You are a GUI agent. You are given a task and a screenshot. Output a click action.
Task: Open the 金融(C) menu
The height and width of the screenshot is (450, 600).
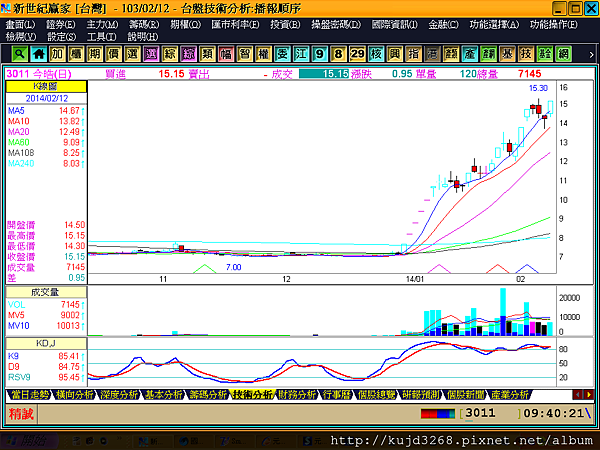[x=443, y=25]
